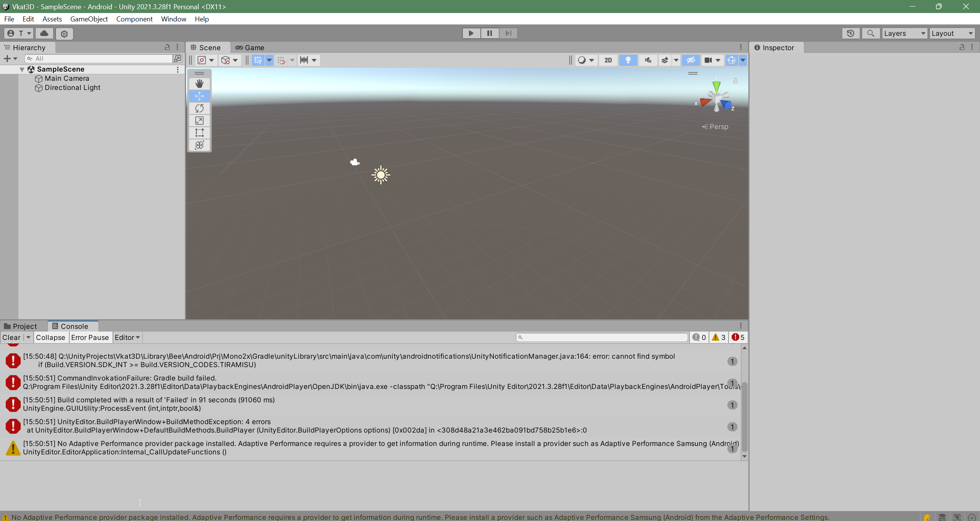Open Gizmos dropdown arrow
The height and width of the screenshot is (521, 980).
click(743, 60)
